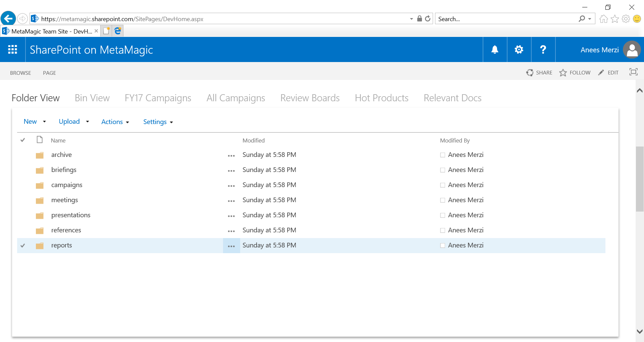
Task: Open the notifications bell
Action: point(495,50)
